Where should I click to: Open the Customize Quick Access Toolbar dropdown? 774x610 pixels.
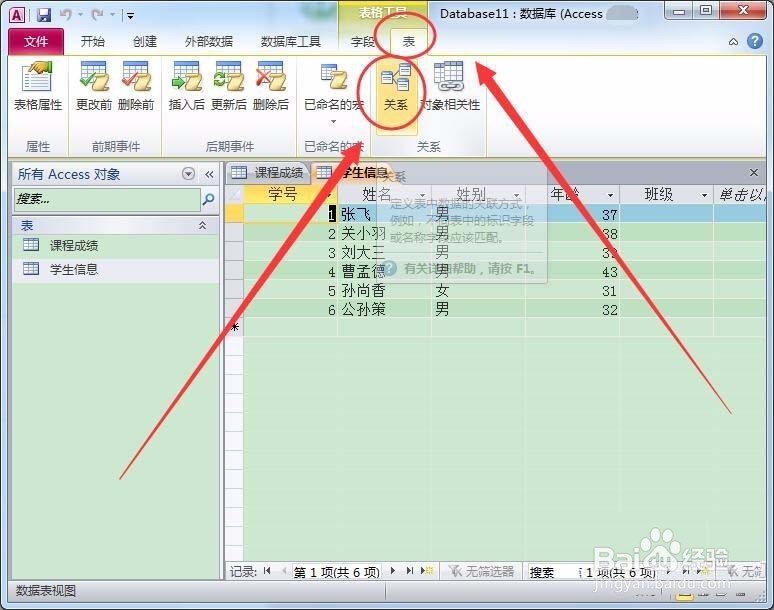click(x=130, y=16)
